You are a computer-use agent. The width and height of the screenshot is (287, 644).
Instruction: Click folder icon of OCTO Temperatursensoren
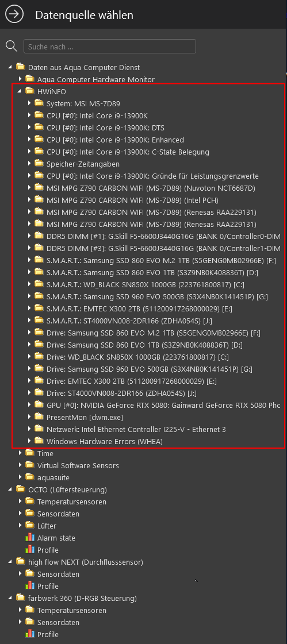click(x=29, y=502)
